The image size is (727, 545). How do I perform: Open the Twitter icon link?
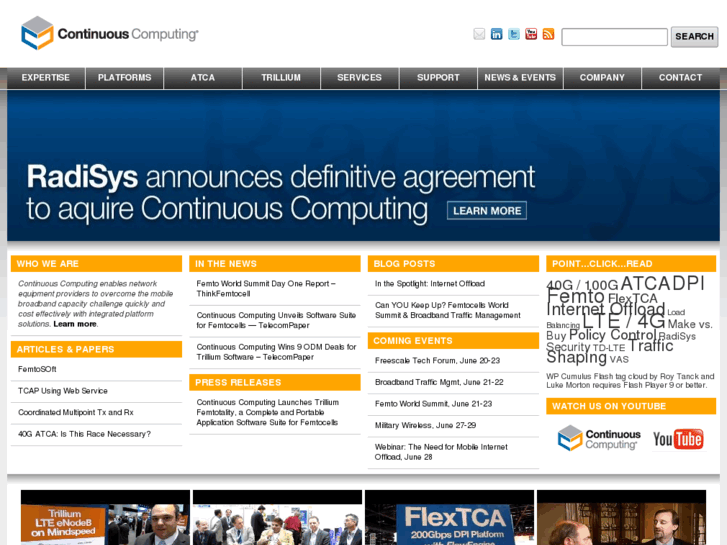coord(514,34)
